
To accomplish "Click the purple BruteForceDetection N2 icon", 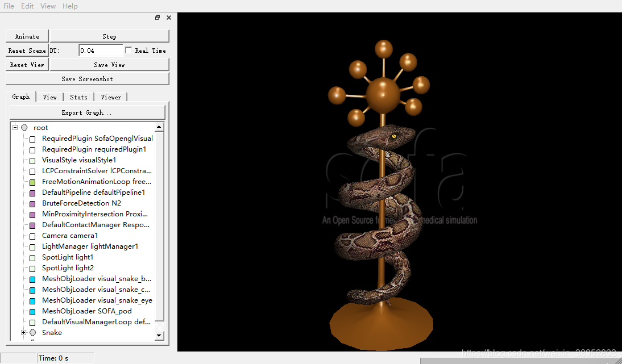I will 32,204.
